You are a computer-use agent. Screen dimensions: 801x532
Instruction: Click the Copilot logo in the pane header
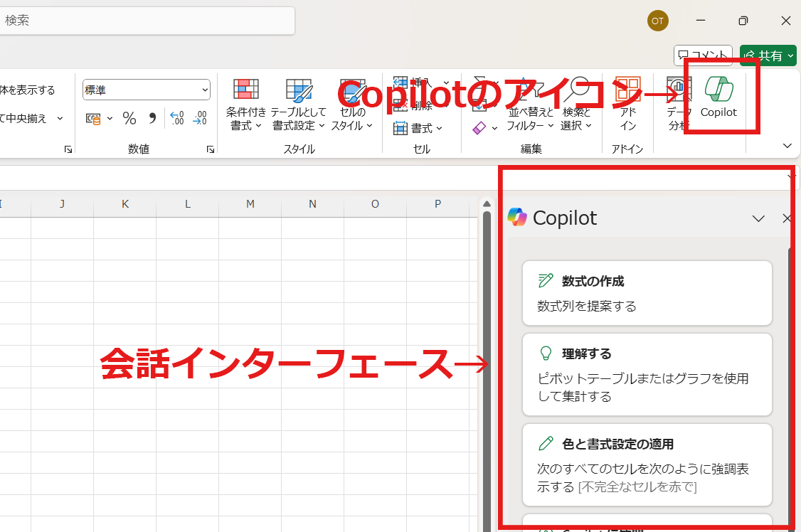(517, 217)
